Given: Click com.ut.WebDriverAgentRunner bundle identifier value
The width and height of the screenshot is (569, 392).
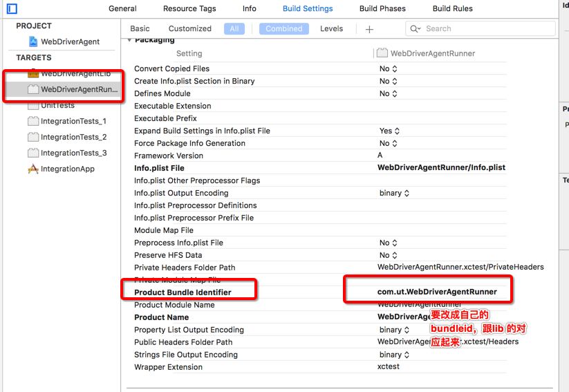Looking at the screenshot, I should (x=437, y=292).
